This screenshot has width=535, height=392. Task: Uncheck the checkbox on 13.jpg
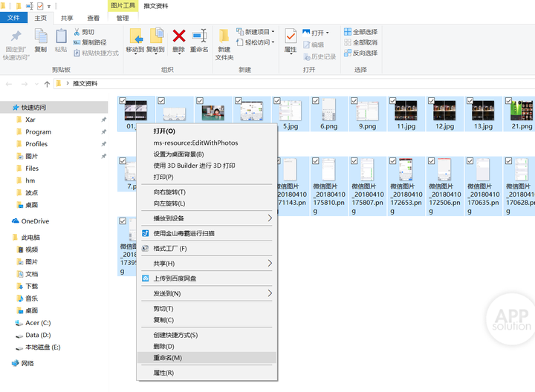470,101
